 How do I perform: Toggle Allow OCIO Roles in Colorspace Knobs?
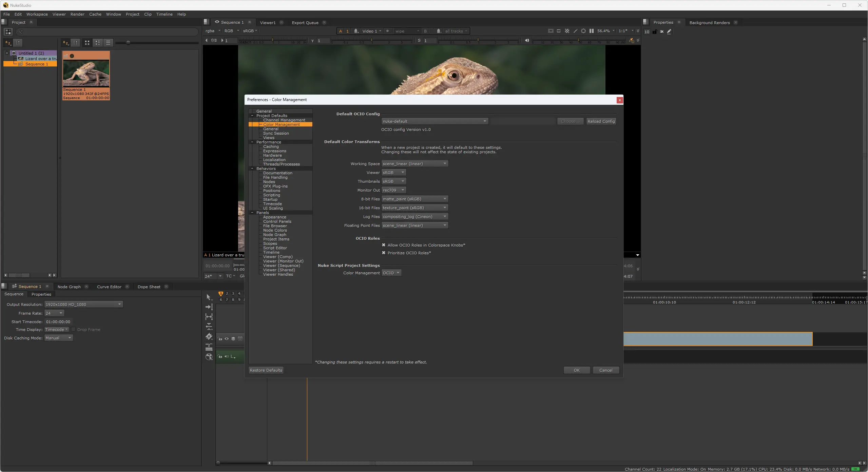384,245
